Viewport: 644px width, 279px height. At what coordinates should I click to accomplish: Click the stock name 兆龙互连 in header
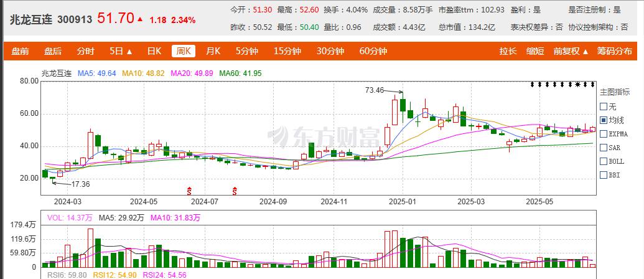coord(32,19)
